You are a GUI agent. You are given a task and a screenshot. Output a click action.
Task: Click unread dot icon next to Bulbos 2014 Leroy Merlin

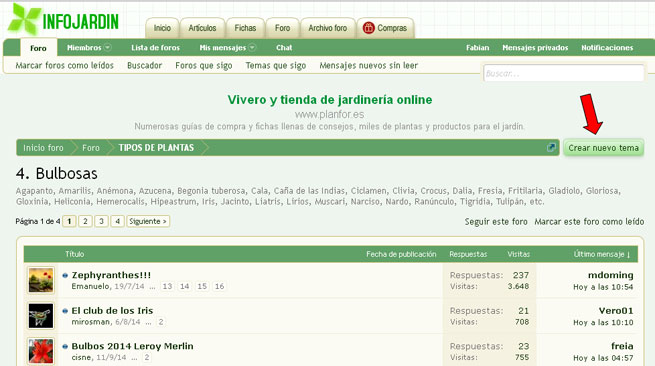65,346
